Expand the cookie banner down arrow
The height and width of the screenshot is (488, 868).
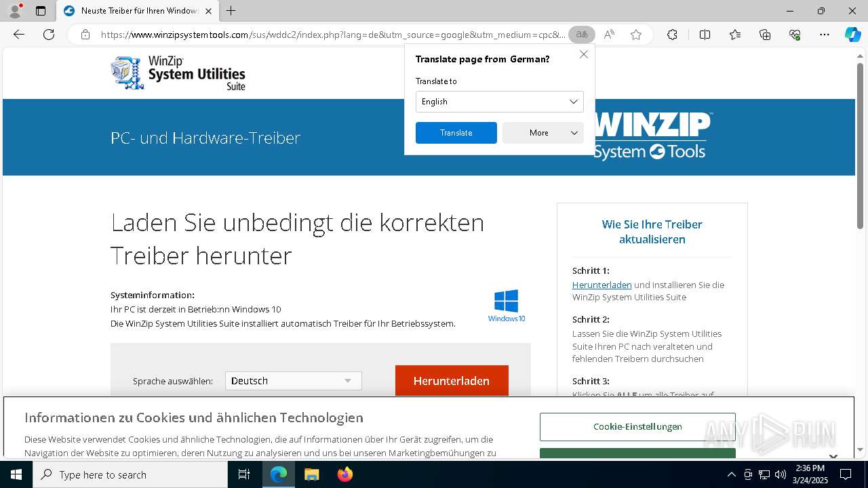pyautogui.click(x=833, y=457)
